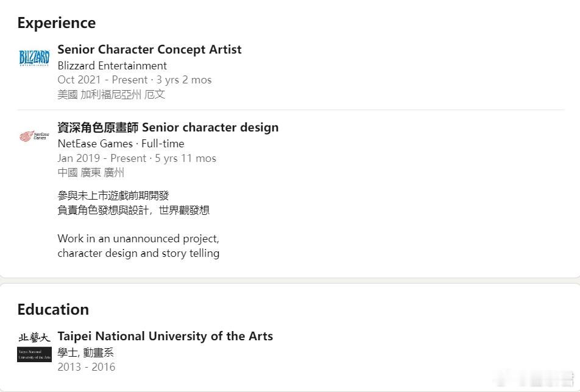The image size is (580, 392).
Task: Select the 負責角色發想與設計 description line
Action: pos(133,210)
